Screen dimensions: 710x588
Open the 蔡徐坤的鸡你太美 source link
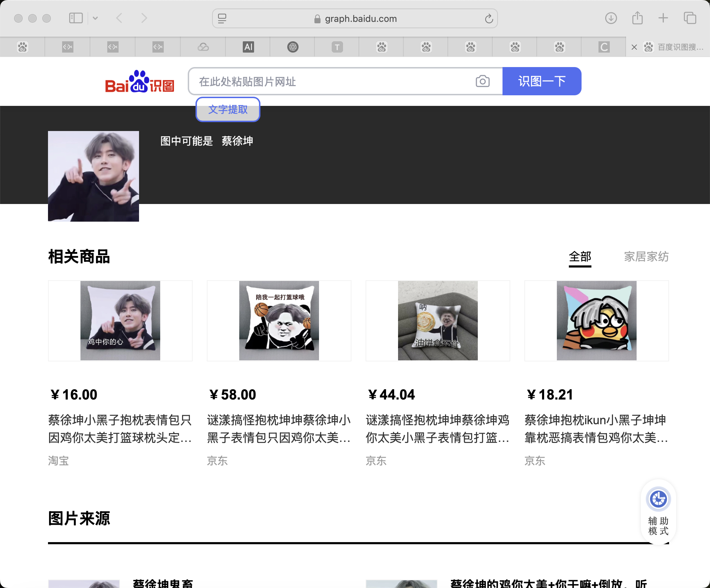[549, 583]
